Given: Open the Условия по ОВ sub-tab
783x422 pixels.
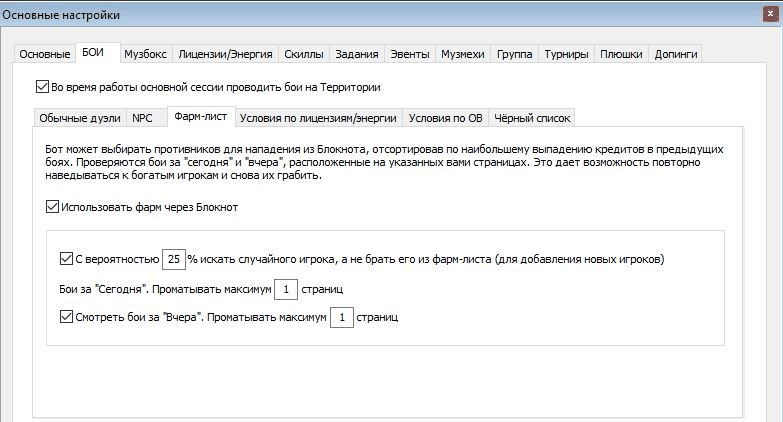Looking at the screenshot, I should [x=445, y=118].
